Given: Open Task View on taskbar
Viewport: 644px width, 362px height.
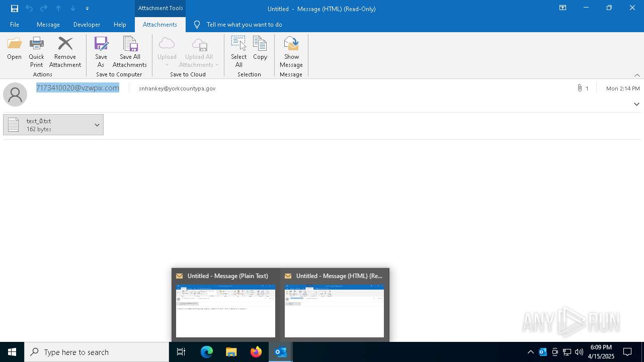Looking at the screenshot, I should point(181,352).
